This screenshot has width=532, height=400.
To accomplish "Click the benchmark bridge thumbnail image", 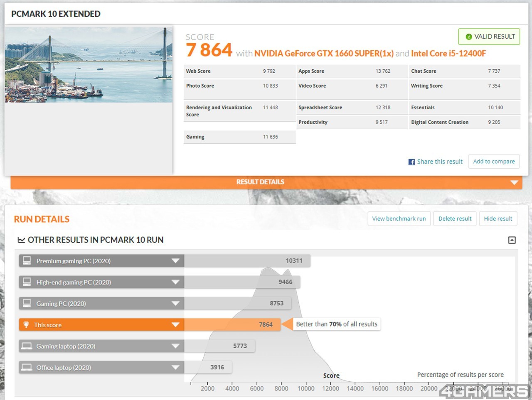I will [89, 65].
